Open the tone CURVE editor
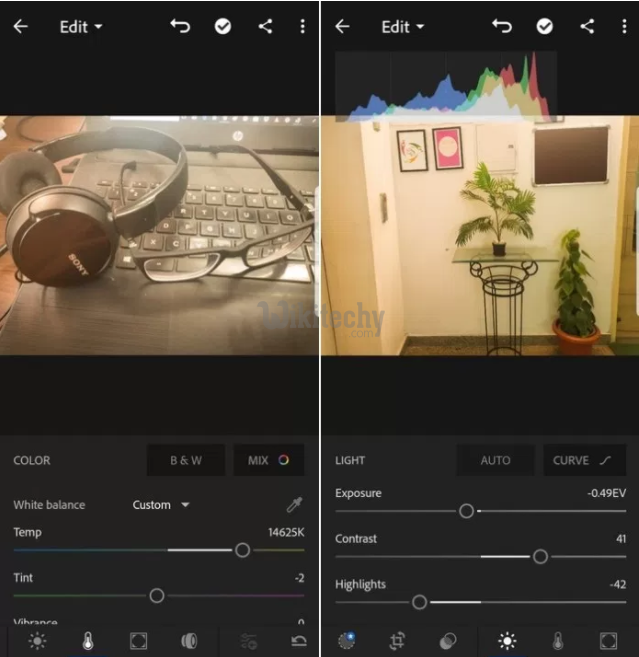The height and width of the screenshot is (657, 639). 582,460
